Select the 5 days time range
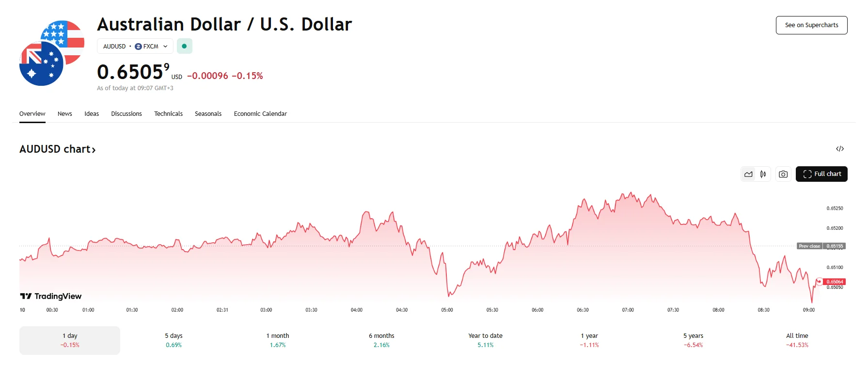868x365 pixels. 174,340
